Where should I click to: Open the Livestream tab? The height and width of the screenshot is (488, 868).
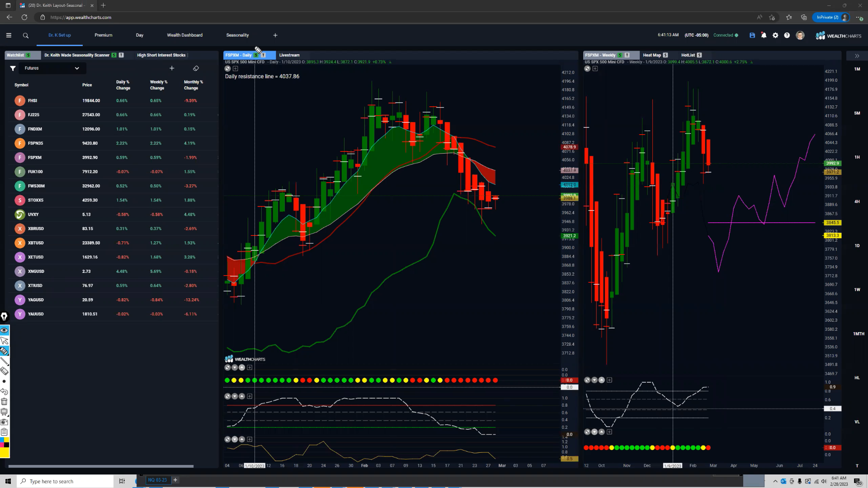pos(289,55)
